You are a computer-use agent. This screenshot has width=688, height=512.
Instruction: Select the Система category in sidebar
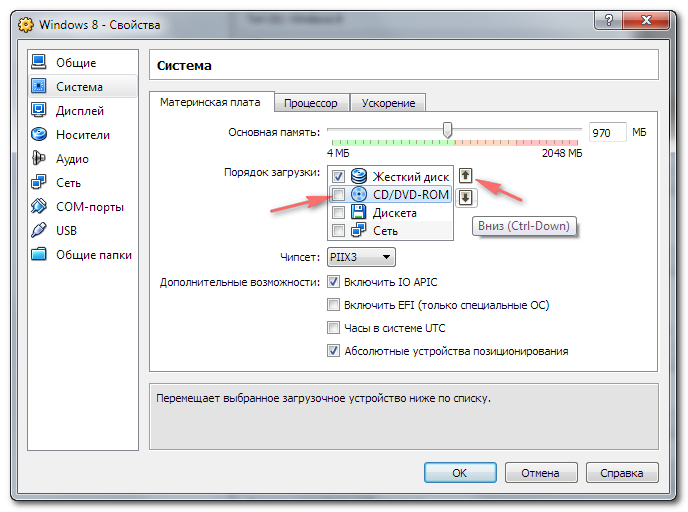[82, 86]
